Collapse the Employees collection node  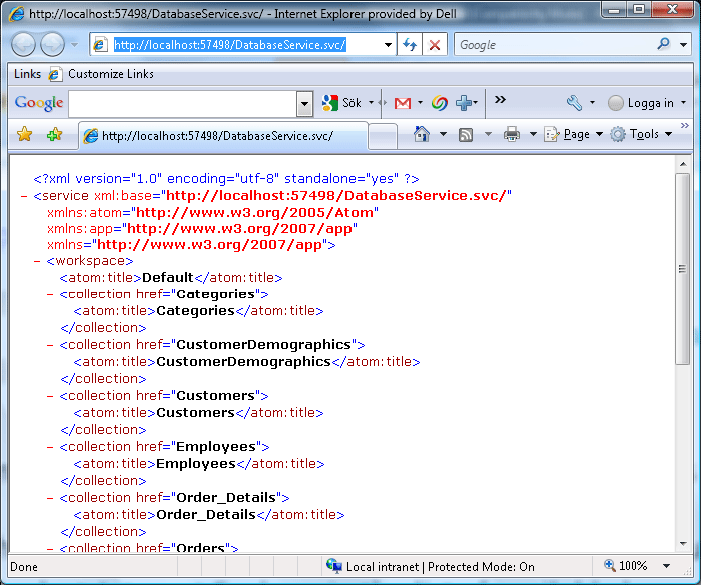pyautogui.click(x=50, y=447)
